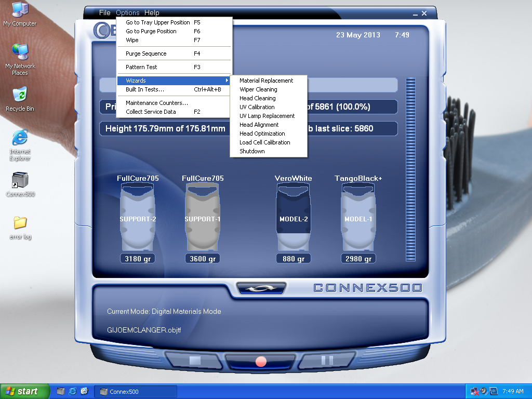Click the taskbar clock 7:49 AM

coord(513,391)
